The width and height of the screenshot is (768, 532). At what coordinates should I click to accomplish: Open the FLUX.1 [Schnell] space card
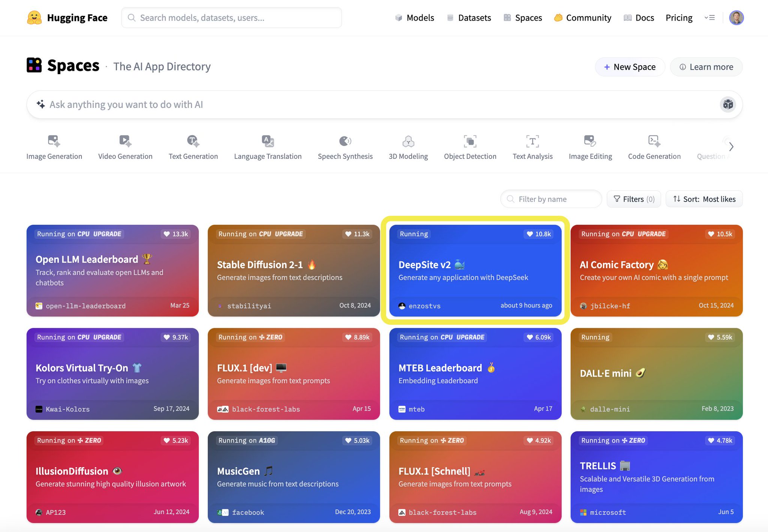(475, 477)
